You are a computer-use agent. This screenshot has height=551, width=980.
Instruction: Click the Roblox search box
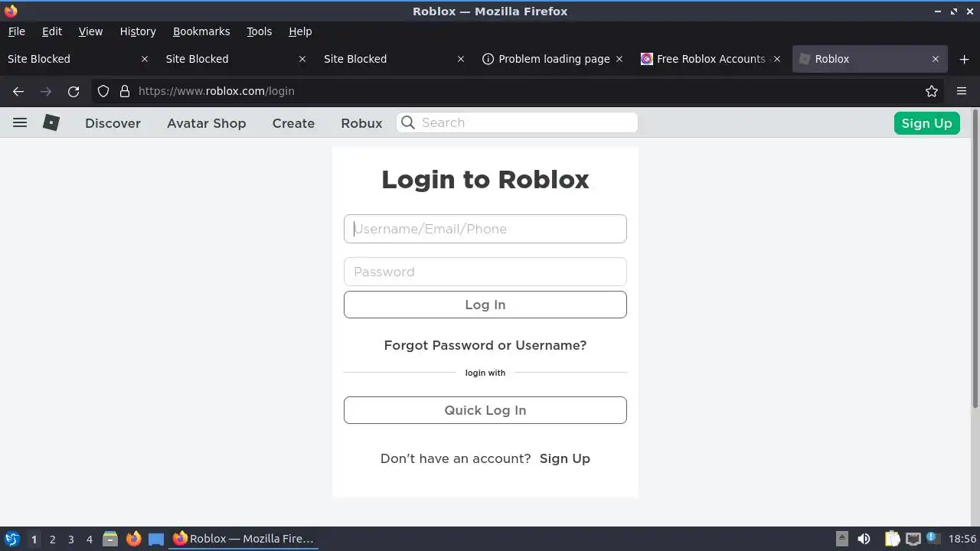pos(517,122)
